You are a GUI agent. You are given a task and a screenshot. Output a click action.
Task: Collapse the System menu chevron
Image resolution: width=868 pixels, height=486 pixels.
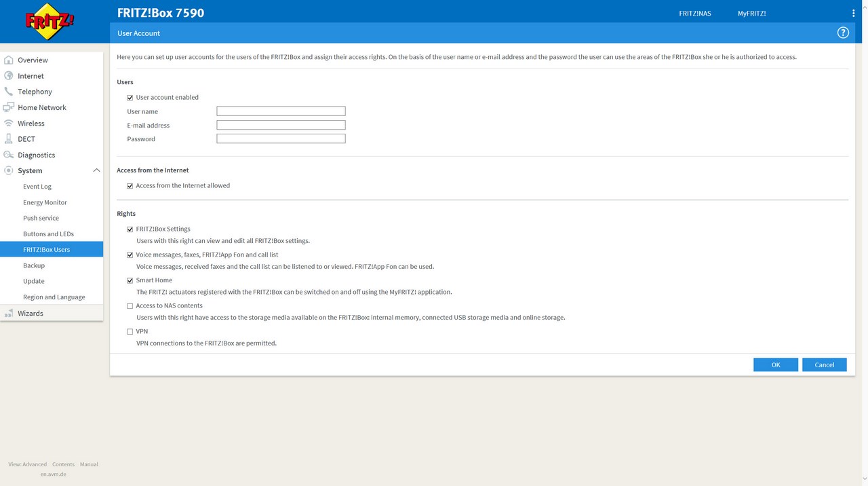coord(96,170)
